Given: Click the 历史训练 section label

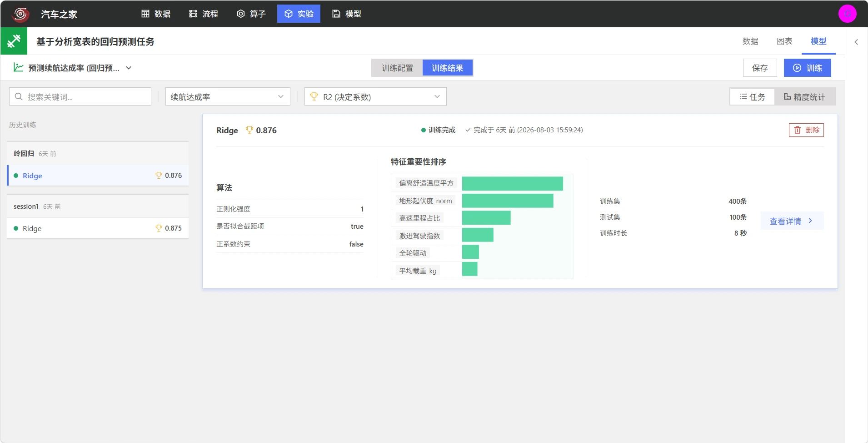Looking at the screenshot, I should coord(23,125).
